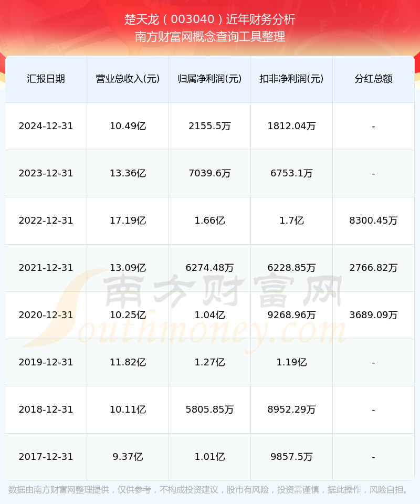Click net profit value 1.01亿

click(x=210, y=457)
